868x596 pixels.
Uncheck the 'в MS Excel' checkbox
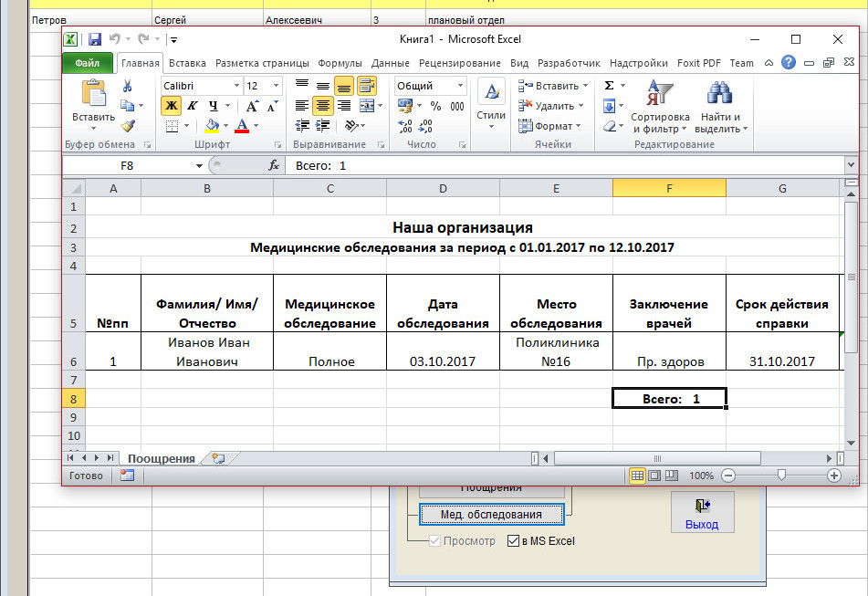point(512,541)
